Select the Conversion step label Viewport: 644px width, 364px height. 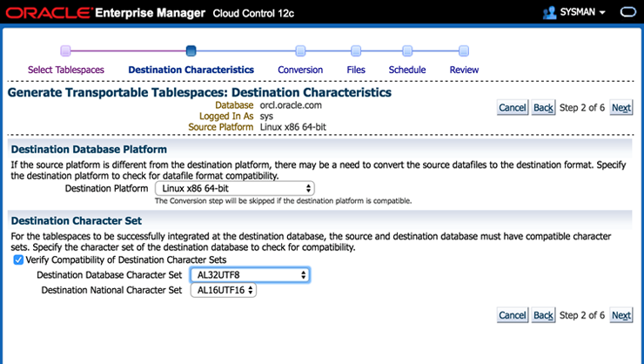(300, 70)
